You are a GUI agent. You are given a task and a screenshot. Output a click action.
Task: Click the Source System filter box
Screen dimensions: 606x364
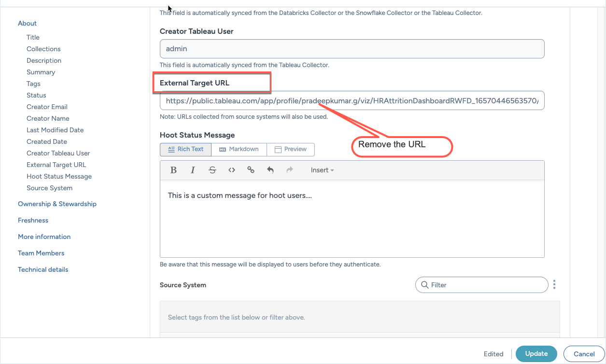click(x=481, y=285)
